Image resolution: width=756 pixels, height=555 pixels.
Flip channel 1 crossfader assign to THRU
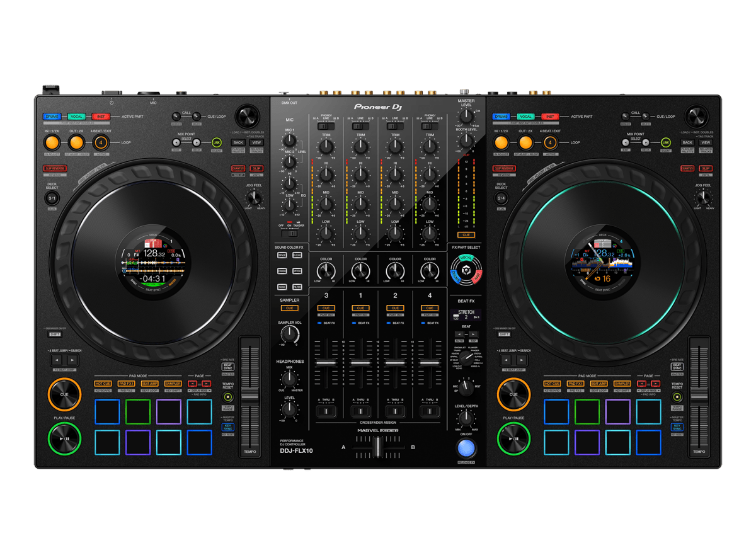point(360,409)
